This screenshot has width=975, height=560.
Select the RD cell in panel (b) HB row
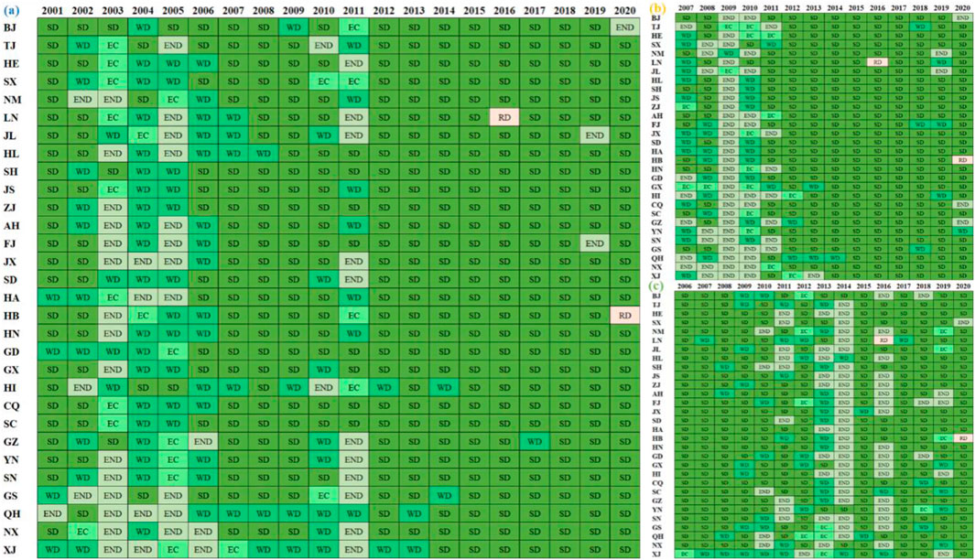pyautogui.click(x=962, y=160)
